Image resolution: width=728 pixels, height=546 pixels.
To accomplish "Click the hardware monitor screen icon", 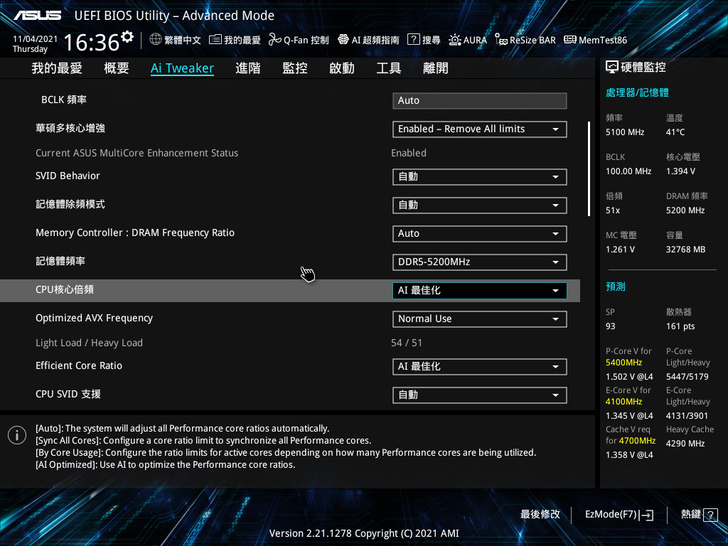I will coord(611,67).
